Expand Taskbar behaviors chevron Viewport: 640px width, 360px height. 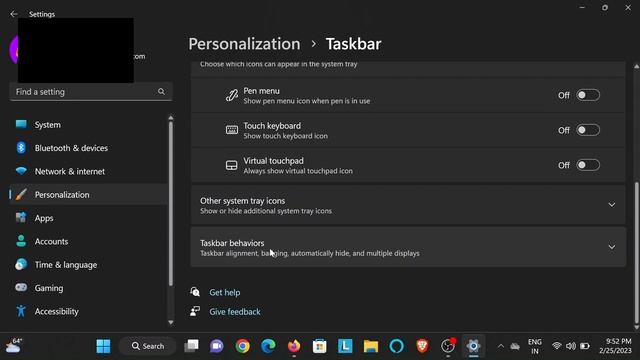click(611, 247)
